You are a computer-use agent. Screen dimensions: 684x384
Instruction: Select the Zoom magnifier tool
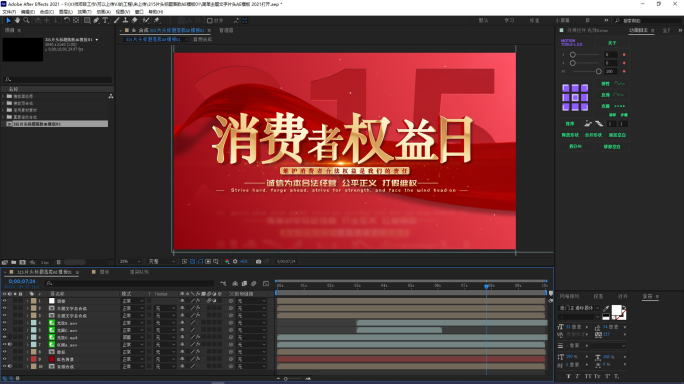(26, 21)
